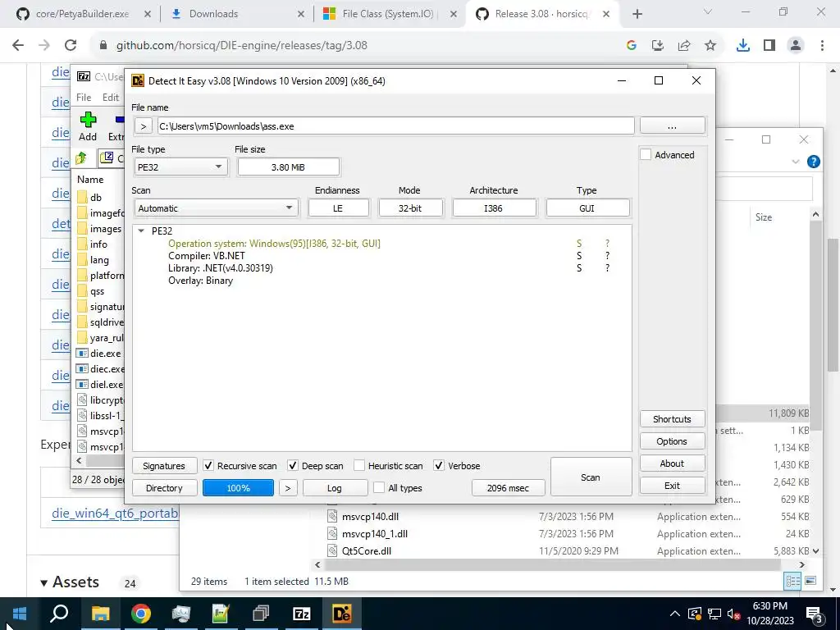Screen dimensions: 840x630
Task: Switch Explorer to large icons view
Action: (810, 581)
